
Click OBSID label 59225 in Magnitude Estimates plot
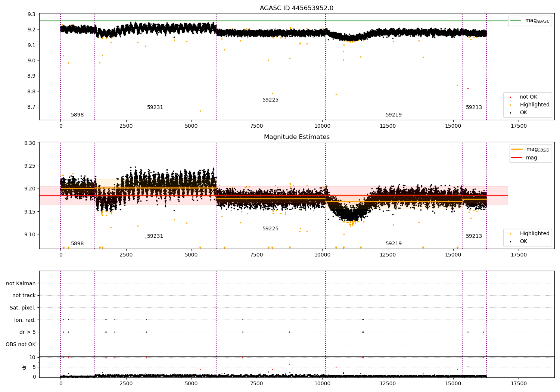[270, 229]
